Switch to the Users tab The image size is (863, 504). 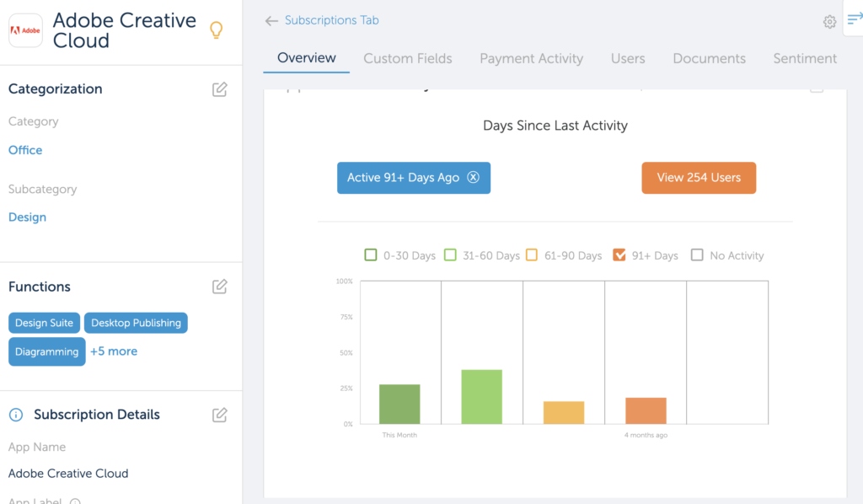[x=628, y=58]
